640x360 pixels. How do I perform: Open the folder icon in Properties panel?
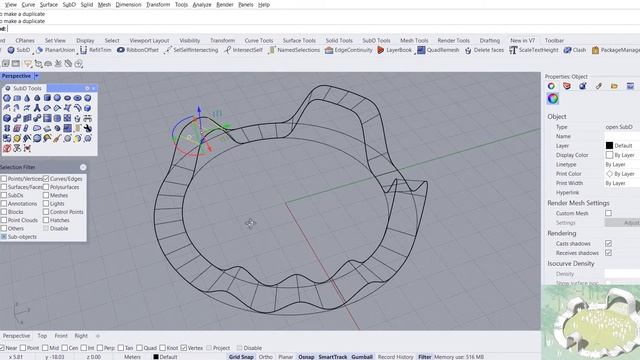614,86
